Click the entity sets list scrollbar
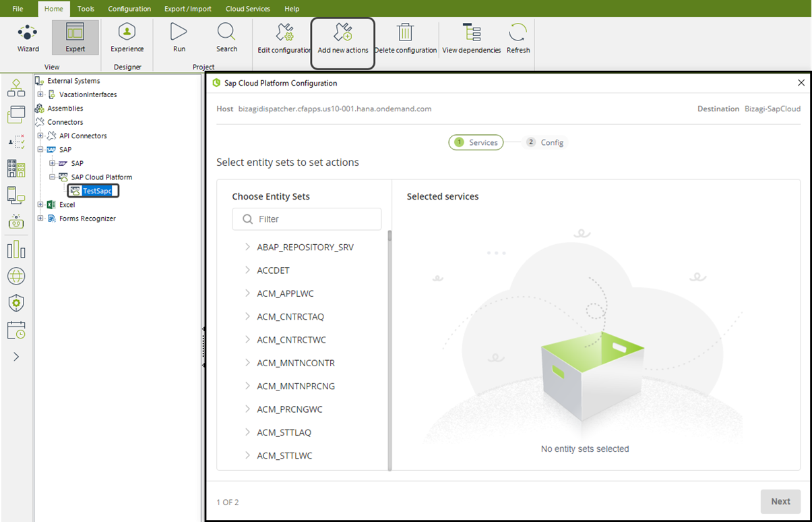This screenshot has height=522, width=812. (x=389, y=351)
